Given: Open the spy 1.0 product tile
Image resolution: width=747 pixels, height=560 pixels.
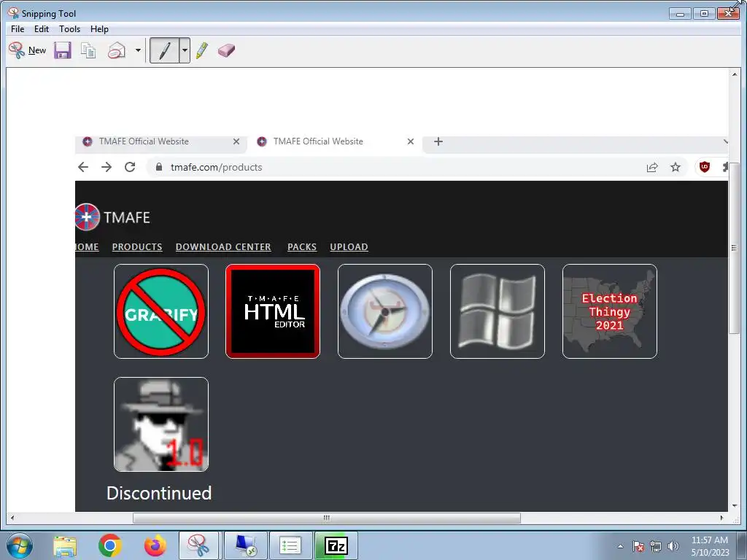Looking at the screenshot, I should tap(161, 424).
